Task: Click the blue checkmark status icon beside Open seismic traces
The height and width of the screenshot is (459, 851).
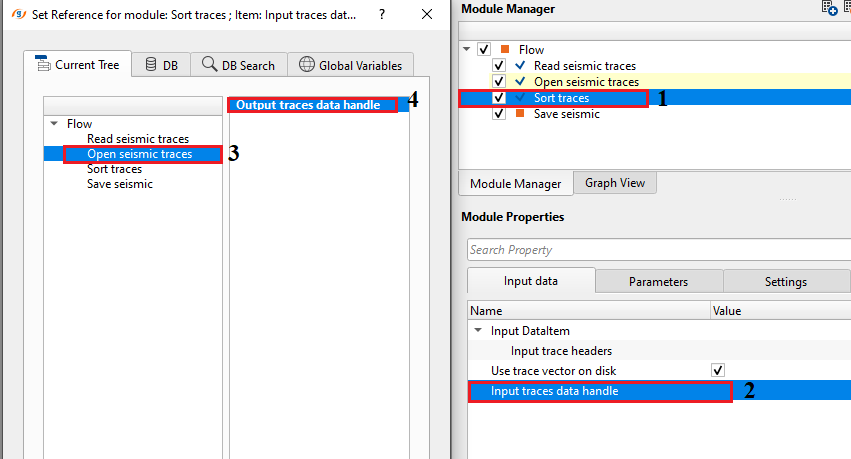Action: tap(520, 82)
